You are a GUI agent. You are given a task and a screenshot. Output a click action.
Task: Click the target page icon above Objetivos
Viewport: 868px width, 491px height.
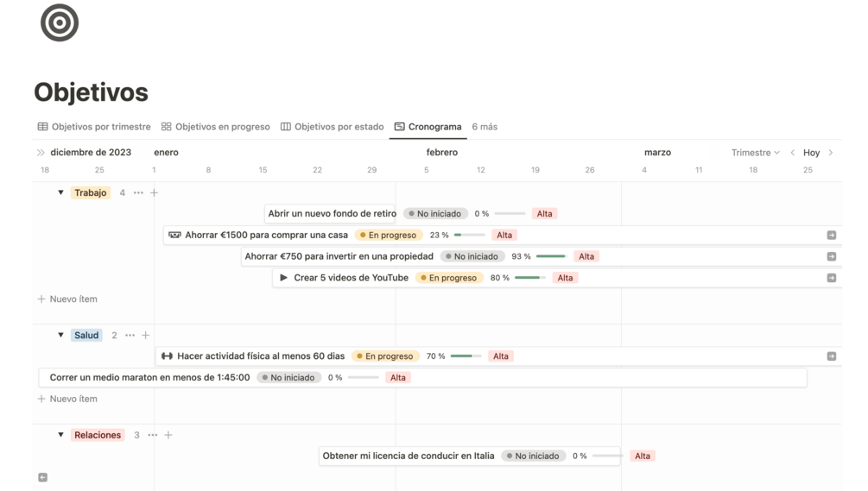tap(60, 22)
